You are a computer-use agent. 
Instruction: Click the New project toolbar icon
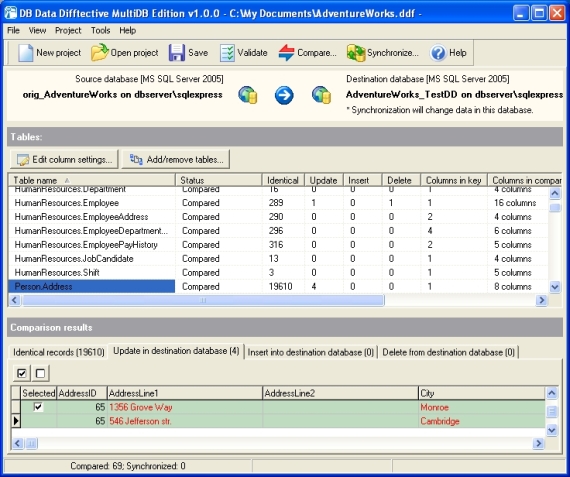coord(25,53)
